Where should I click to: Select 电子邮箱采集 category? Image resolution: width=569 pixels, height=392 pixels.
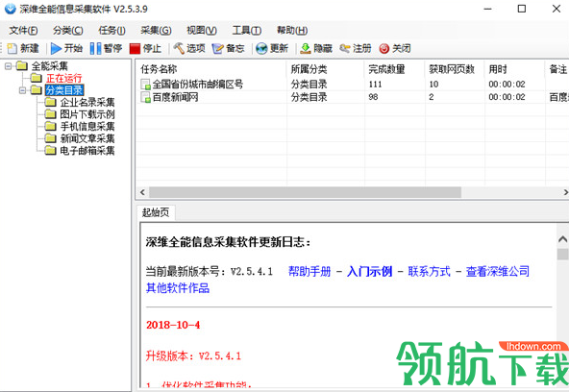tap(87, 151)
